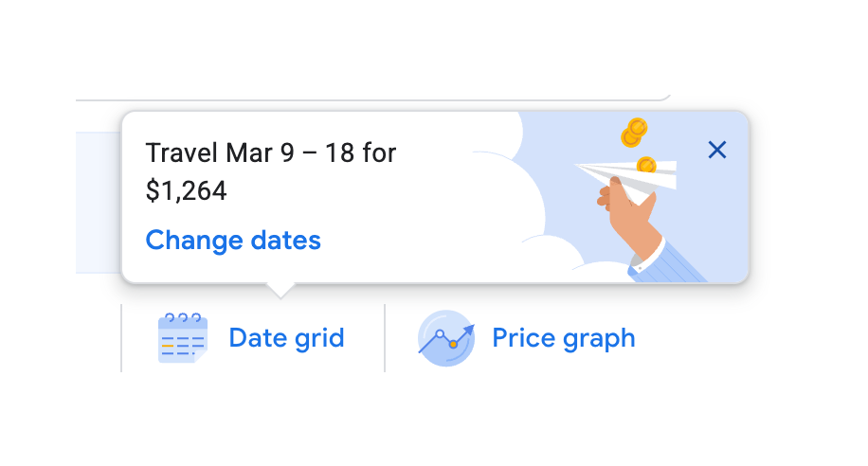Select the "Date grid" label
868x466 pixels.
286,338
